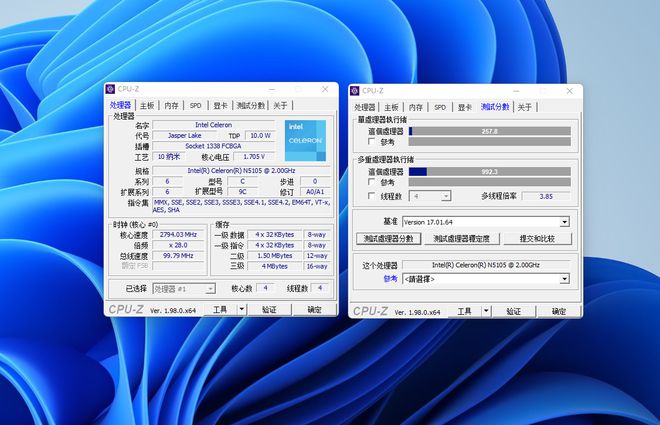Click the 測試處理器分數 button
Image resolution: width=660 pixels, height=425 pixels.
(389, 239)
